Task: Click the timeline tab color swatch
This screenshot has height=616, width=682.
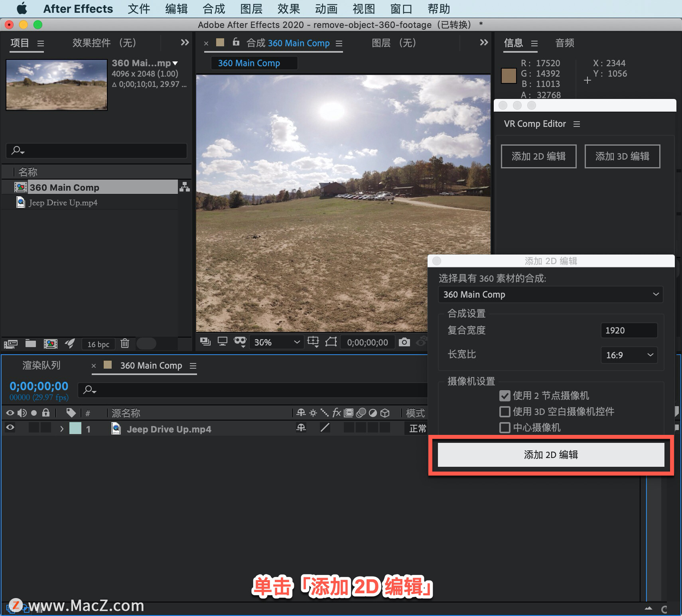Action: [x=107, y=365]
